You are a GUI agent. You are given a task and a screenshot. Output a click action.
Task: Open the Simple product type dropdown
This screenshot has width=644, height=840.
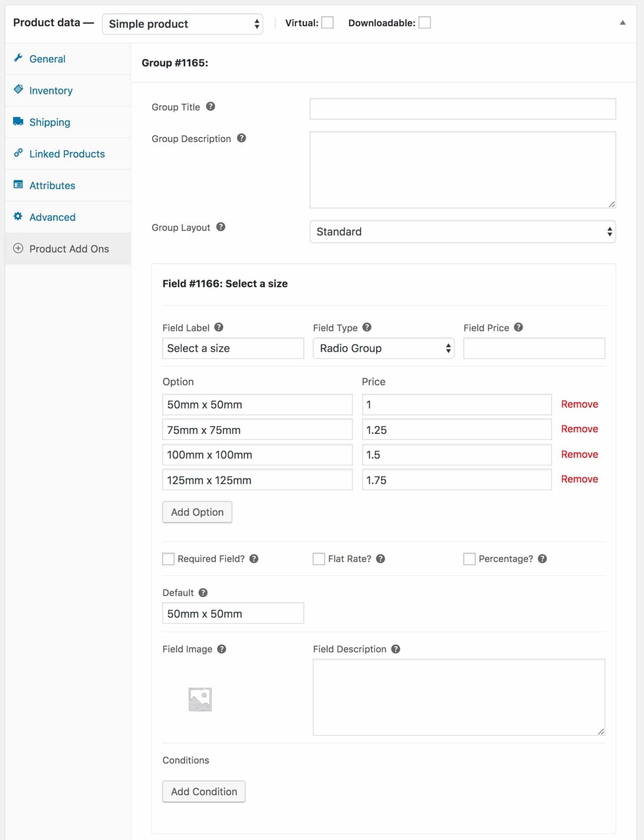coord(183,24)
